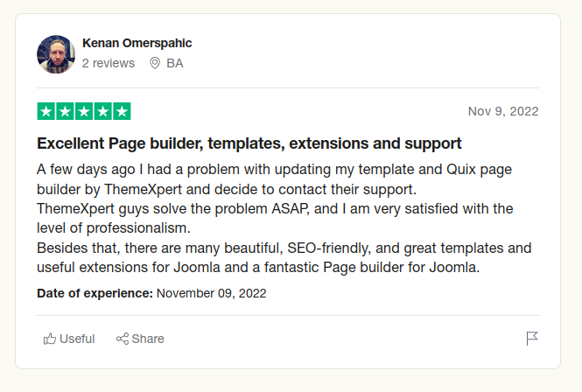This screenshot has width=582, height=392.
Task: Click the second green rating star
Action: (65, 111)
